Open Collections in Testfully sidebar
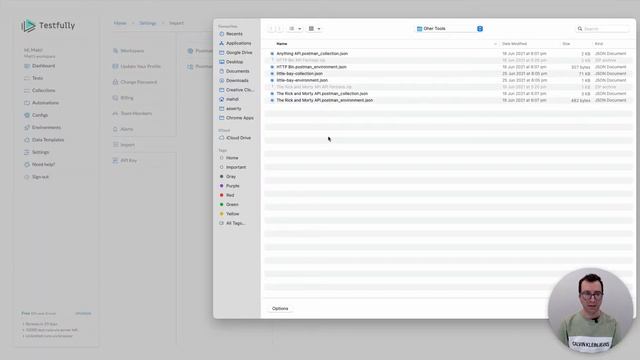Image resolution: width=640 pixels, height=360 pixels. [x=43, y=90]
